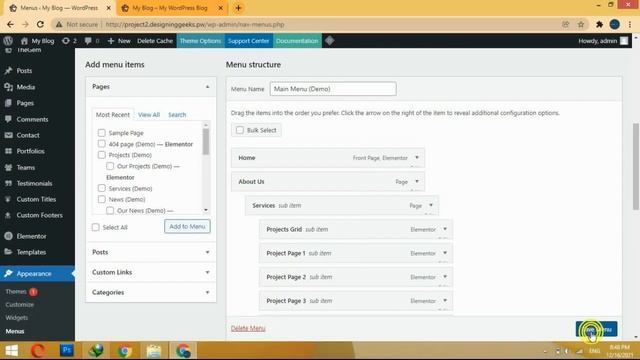Screen dimensions: 640x360
Task: Expand the Projects Grid item options
Action: [445, 229]
